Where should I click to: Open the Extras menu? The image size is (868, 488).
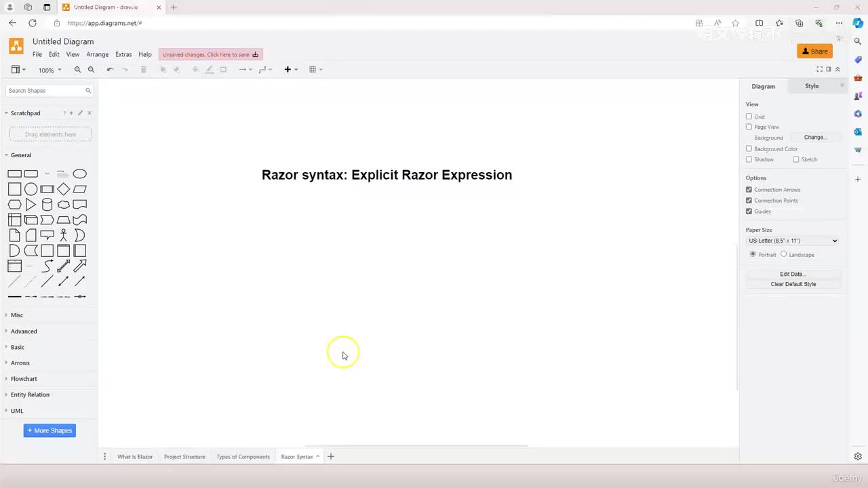tap(123, 54)
